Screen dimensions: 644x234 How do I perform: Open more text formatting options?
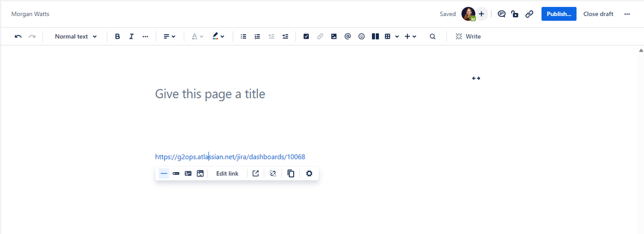click(x=145, y=37)
